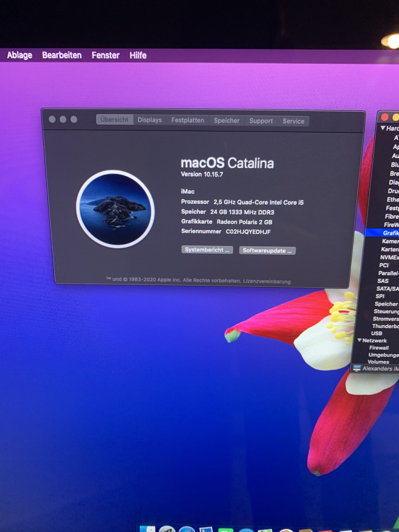Select the Steuerung sidebar row

pyautogui.click(x=386, y=311)
